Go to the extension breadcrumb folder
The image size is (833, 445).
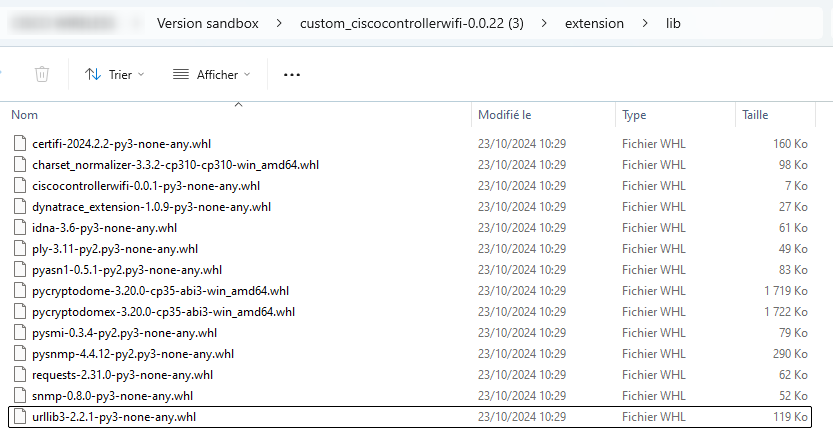593,23
